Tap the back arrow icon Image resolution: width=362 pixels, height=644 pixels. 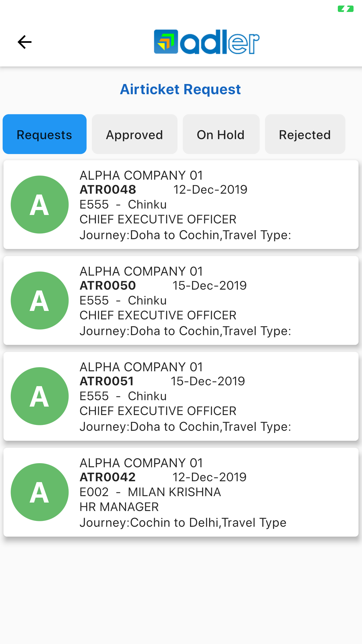pyautogui.click(x=24, y=42)
